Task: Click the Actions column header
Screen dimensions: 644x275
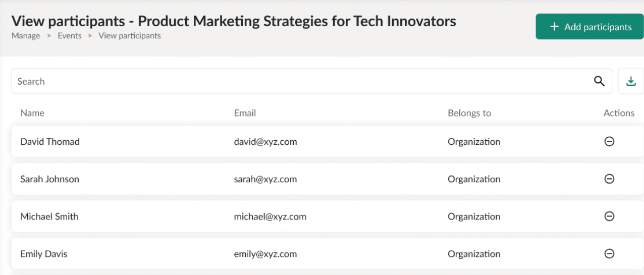Action: point(619,113)
